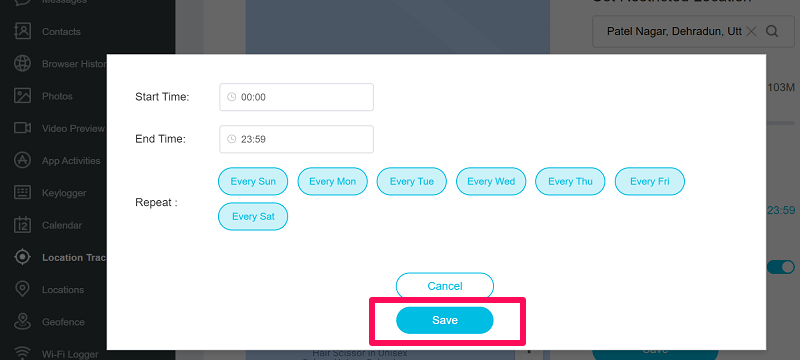Open the Photos sidebar icon
Screen dimensions: 800x360
pyautogui.click(x=22, y=96)
